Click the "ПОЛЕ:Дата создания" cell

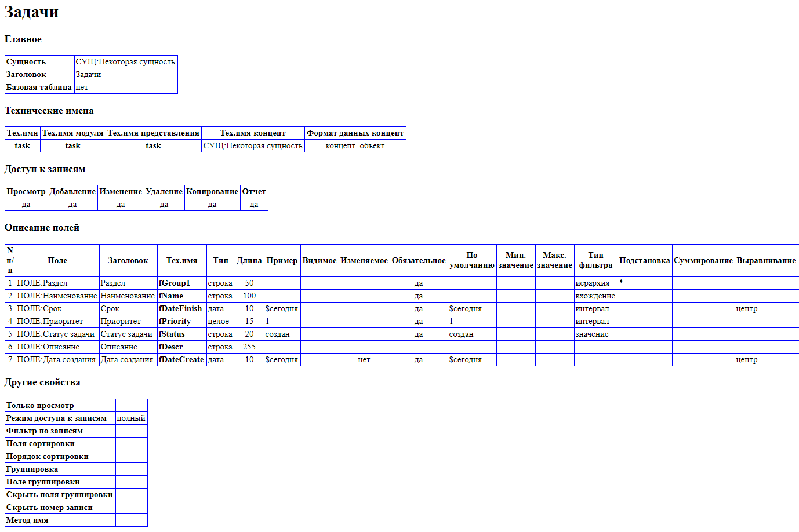coord(57,359)
